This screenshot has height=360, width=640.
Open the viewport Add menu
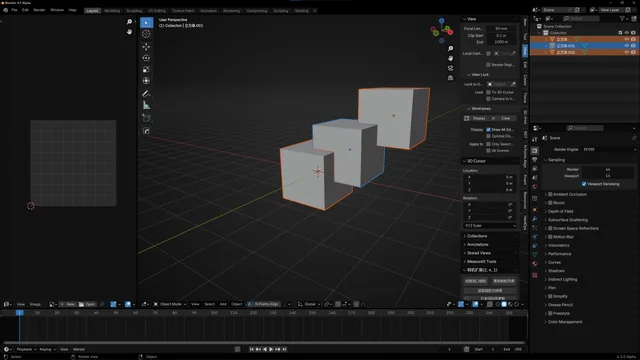point(223,304)
